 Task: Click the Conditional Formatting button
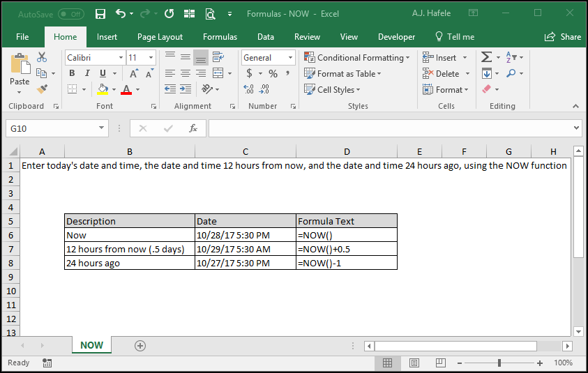[x=356, y=57]
